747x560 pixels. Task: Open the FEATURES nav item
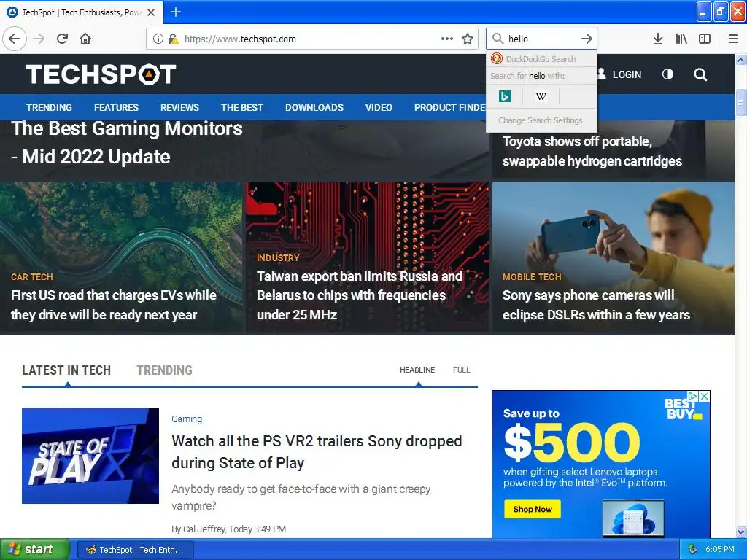[116, 108]
